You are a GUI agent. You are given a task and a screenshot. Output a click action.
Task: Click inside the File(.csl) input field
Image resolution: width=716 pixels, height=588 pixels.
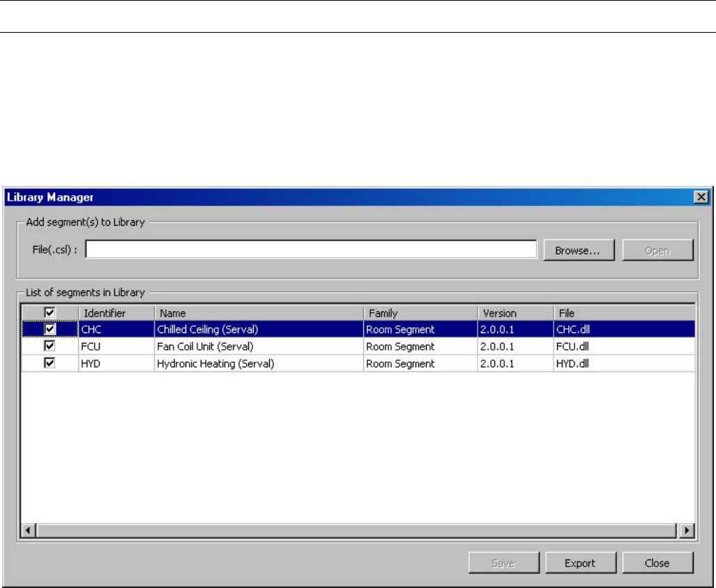[x=311, y=250]
